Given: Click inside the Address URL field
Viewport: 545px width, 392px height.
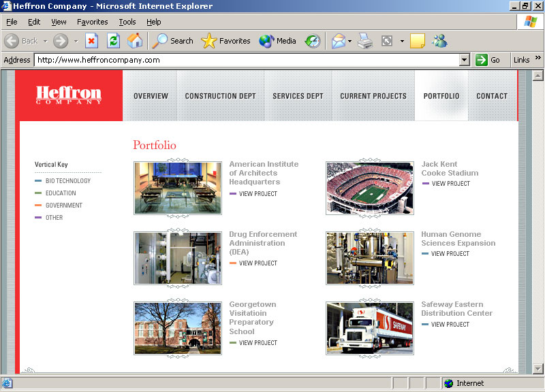Looking at the screenshot, I should click(x=245, y=60).
